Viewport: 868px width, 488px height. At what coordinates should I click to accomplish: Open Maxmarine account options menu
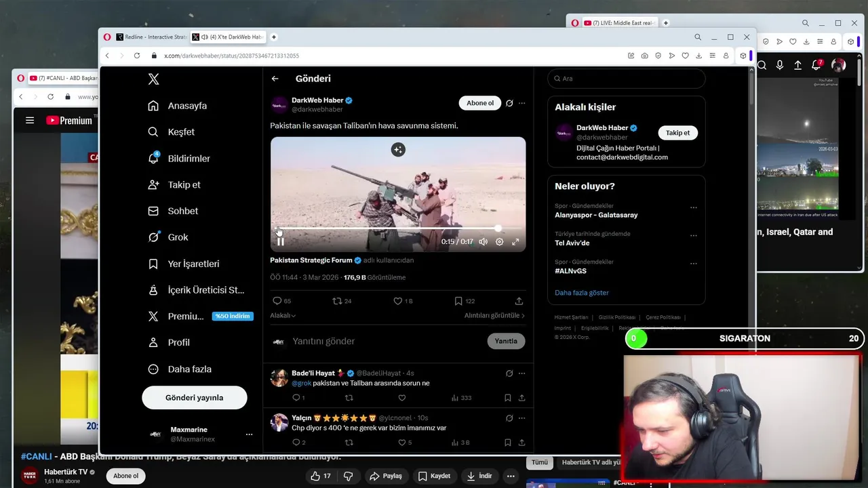pyautogui.click(x=249, y=434)
